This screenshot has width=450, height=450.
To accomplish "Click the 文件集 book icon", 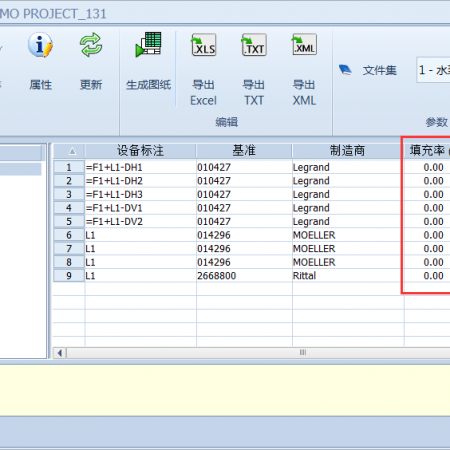I will pos(345,70).
